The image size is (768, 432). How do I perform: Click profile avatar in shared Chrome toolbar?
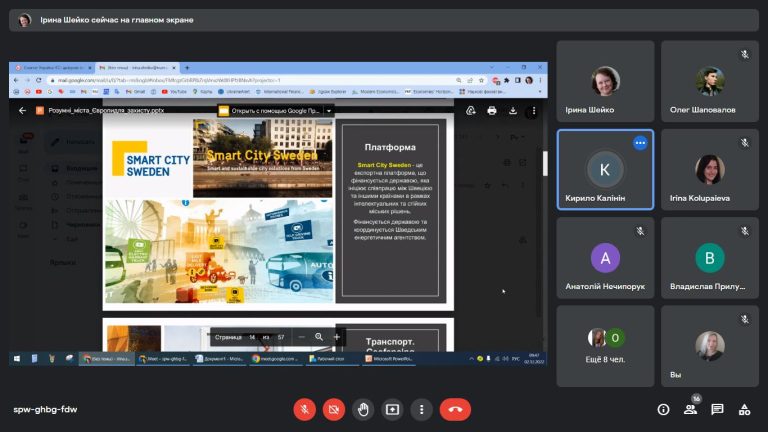click(528, 80)
